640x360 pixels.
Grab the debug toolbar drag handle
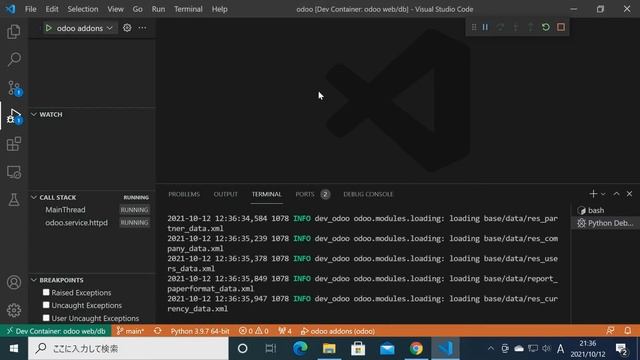tap(473, 27)
